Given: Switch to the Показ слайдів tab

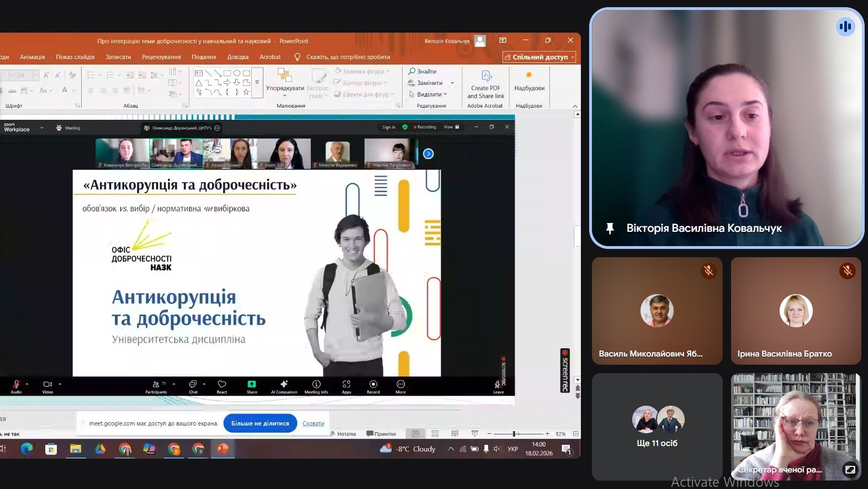Looking at the screenshot, I should (75, 57).
